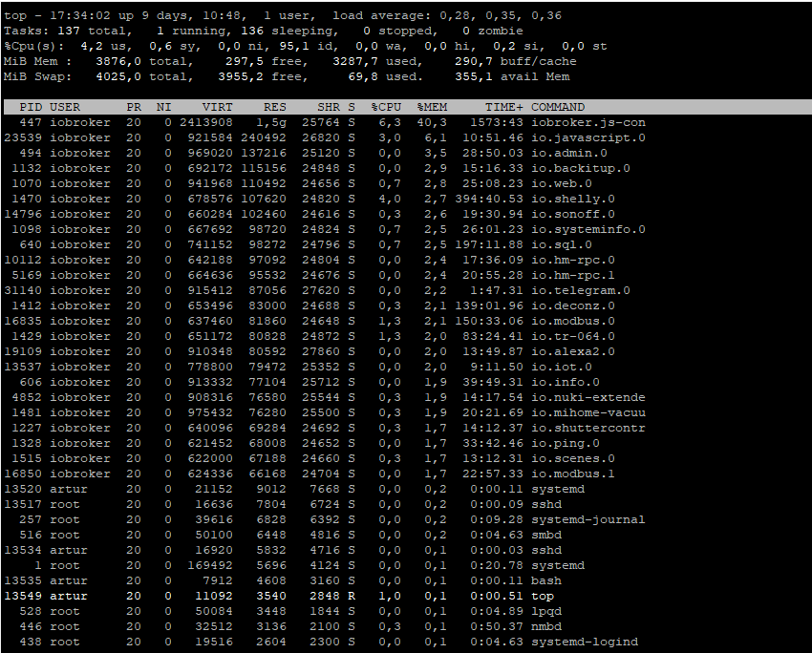Click the io.info.0 command text
The height and width of the screenshot is (653, 812).
click(566, 382)
